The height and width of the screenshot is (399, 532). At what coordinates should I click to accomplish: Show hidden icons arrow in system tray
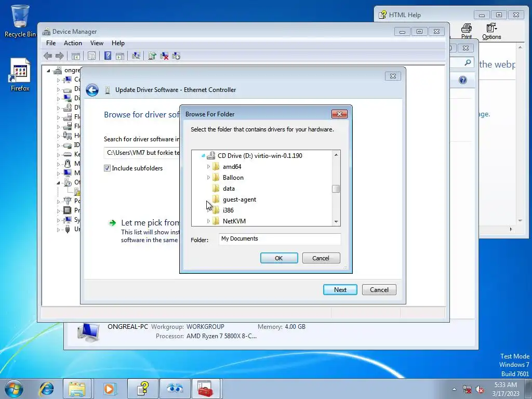(454, 390)
